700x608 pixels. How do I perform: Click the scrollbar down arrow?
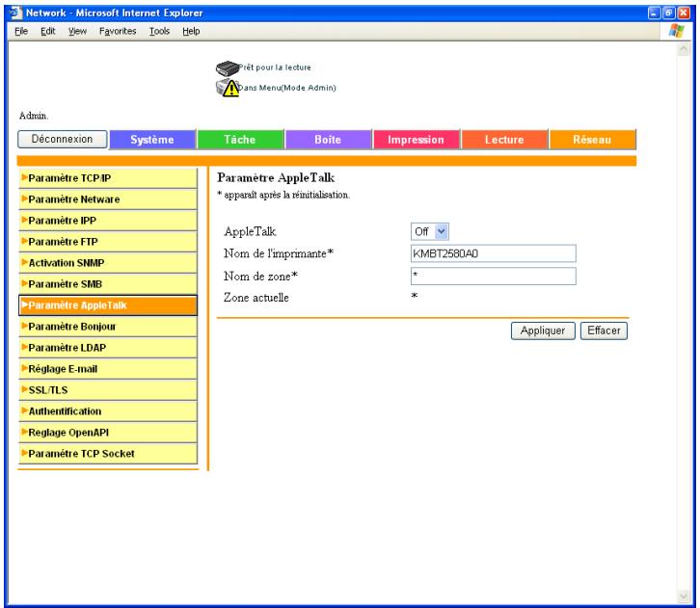[684, 595]
